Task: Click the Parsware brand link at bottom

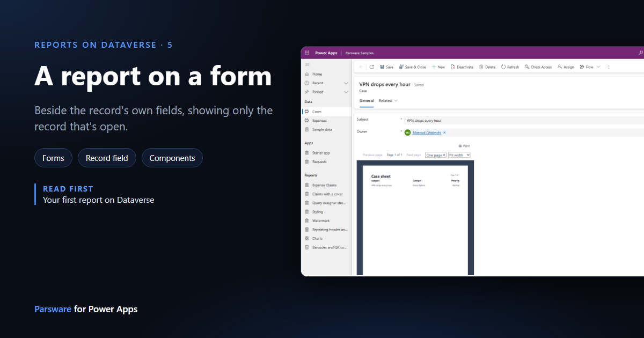Action: coord(53,309)
